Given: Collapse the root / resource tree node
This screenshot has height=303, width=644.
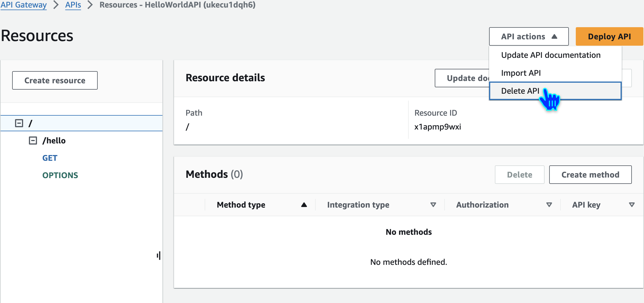Looking at the screenshot, I should point(19,123).
